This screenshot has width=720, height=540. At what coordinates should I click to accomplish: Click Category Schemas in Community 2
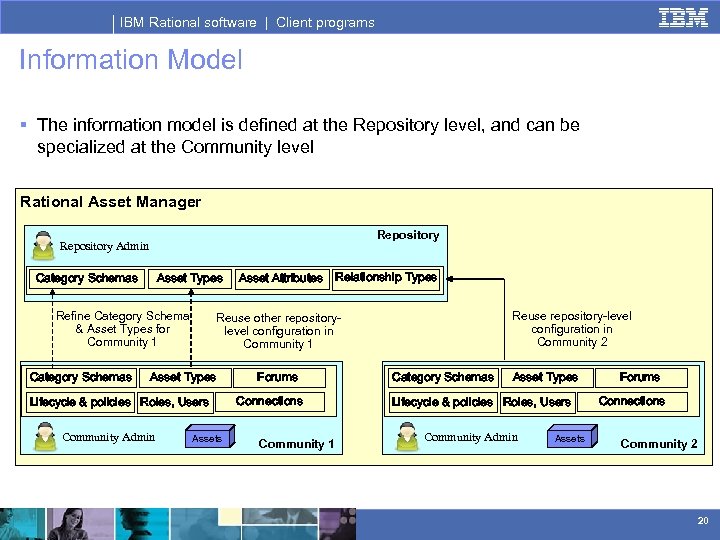(443, 377)
